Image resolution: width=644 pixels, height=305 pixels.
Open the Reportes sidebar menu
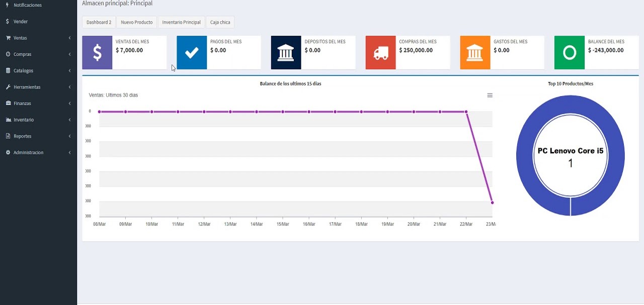point(22,136)
